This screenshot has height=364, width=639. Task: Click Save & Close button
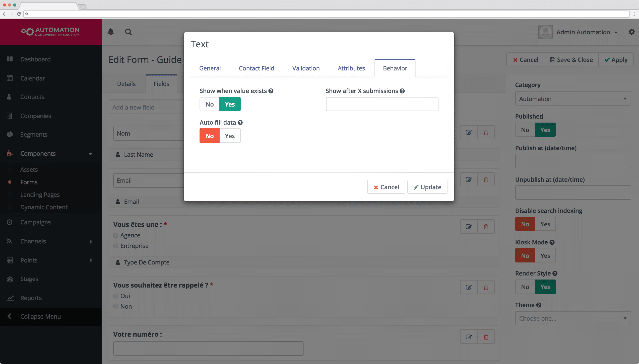tap(571, 60)
